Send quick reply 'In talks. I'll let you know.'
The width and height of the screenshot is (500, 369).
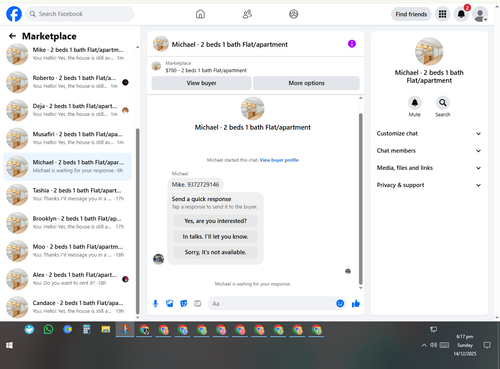pos(215,237)
